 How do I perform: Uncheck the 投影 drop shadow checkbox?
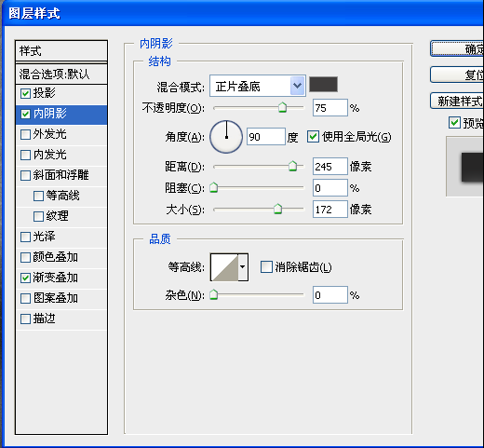click(25, 93)
